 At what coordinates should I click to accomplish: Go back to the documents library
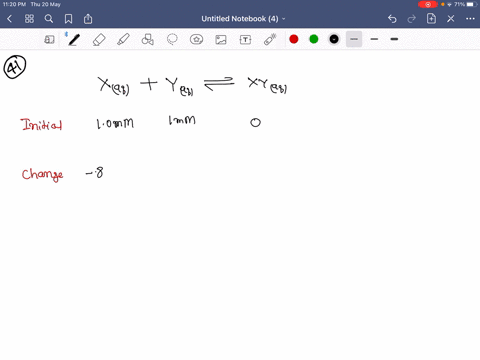coord(10,19)
